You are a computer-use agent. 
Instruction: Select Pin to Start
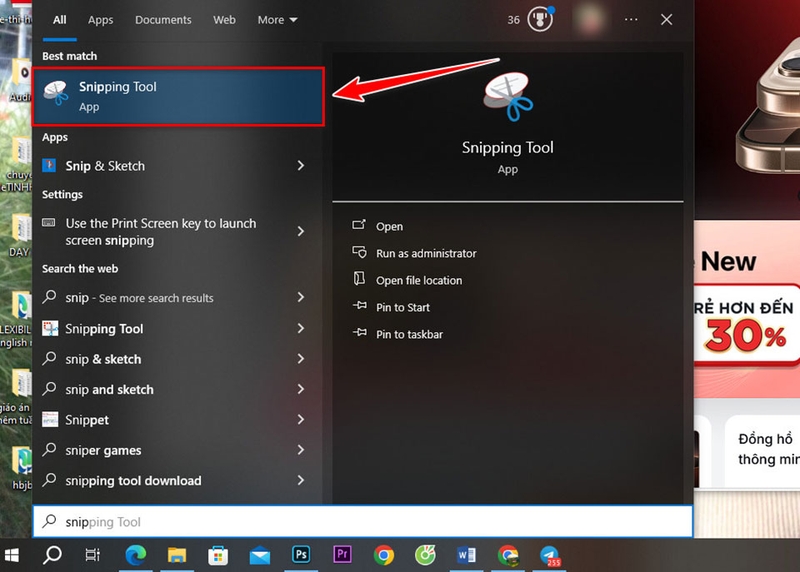(403, 308)
